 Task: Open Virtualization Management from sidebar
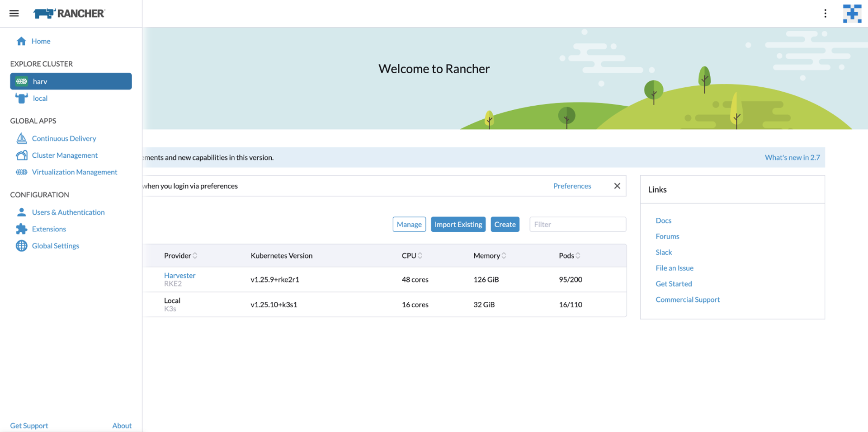pyautogui.click(x=75, y=172)
